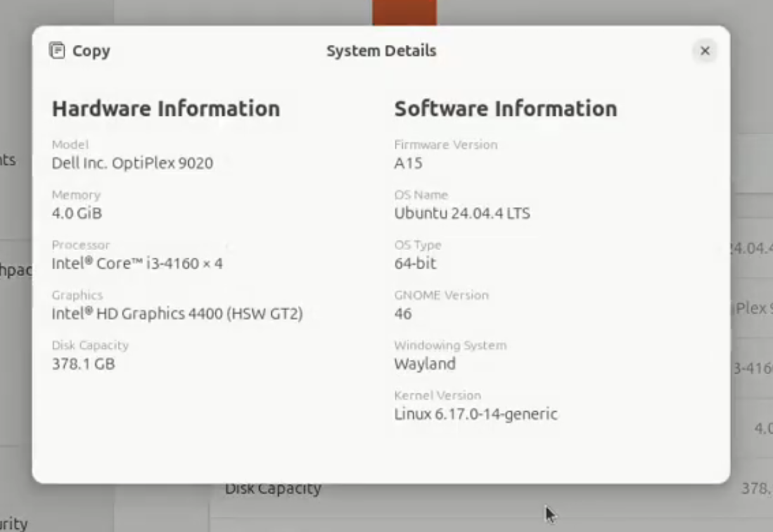
Task: Click the Intel HD Graphics 4400 value
Action: (x=177, y=313)
